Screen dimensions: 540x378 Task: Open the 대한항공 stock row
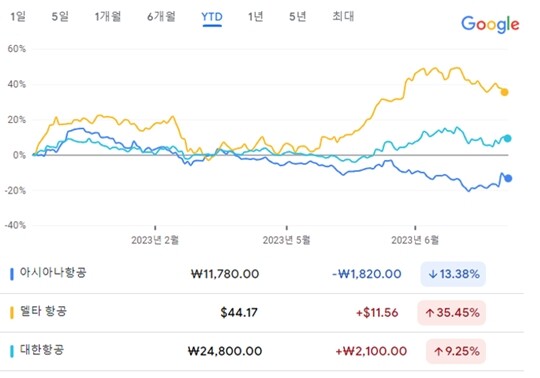pyautogui.click(x=262, y=351)
